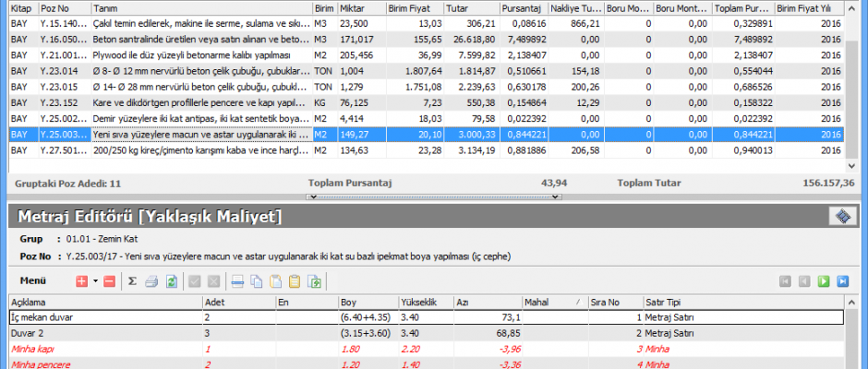Sort by the Mahal column header
Viewport: 868px width, 369px height.
[x=549, y=302]
